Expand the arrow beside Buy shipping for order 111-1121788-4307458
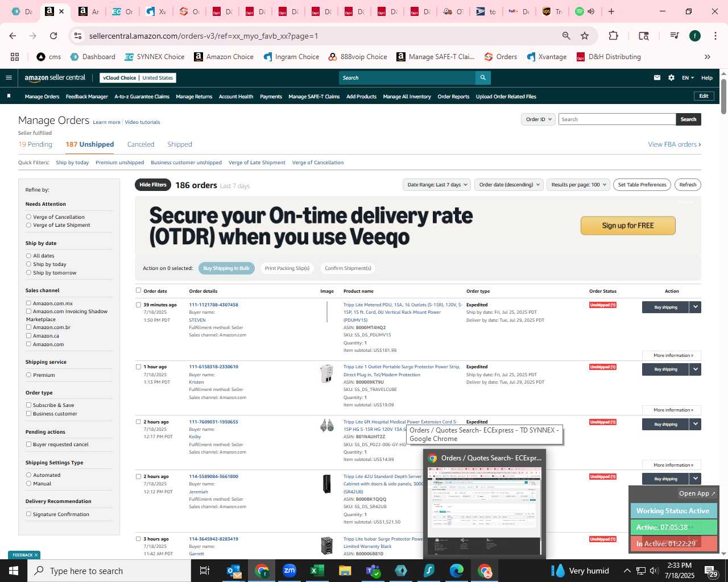The image size is (728, 582). [695, 307]
